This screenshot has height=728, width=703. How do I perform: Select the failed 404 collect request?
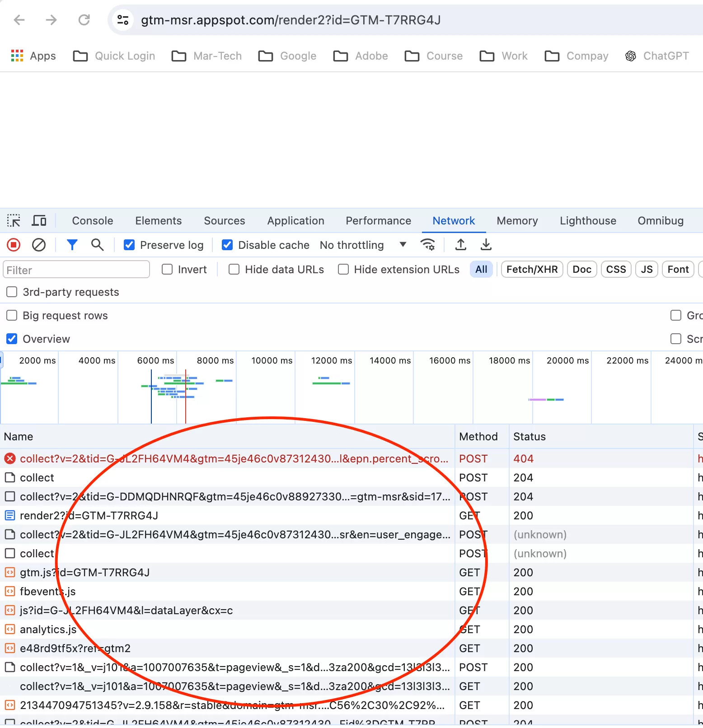pos(351,459)
